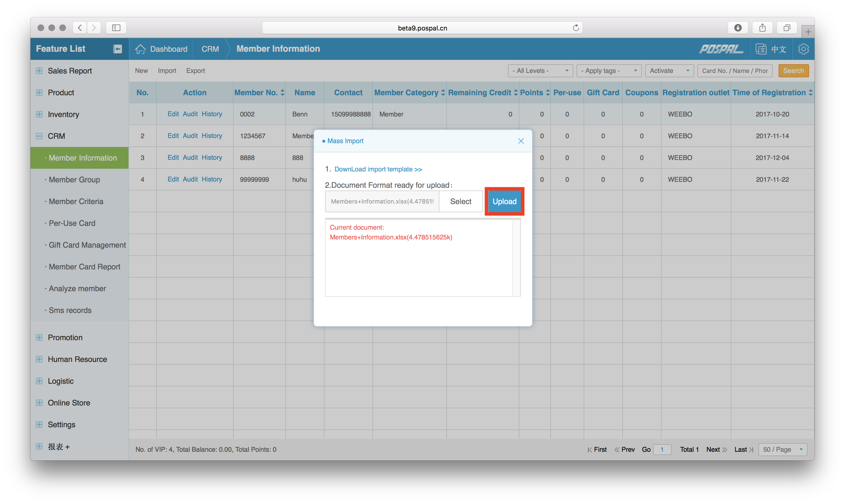Click the document list scrollbar in dialog

pos(516,258)
